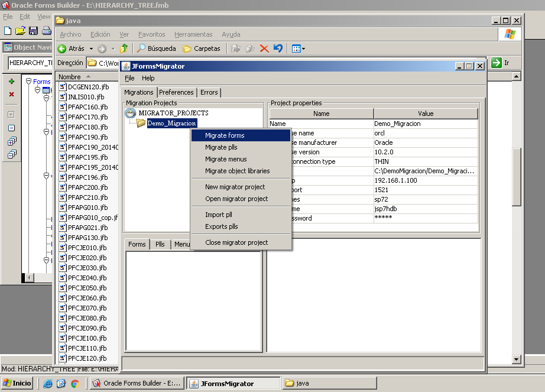
Task: Click the New icon in Oracle Forms Builder toolbar
Action: [x=8, y=31]
